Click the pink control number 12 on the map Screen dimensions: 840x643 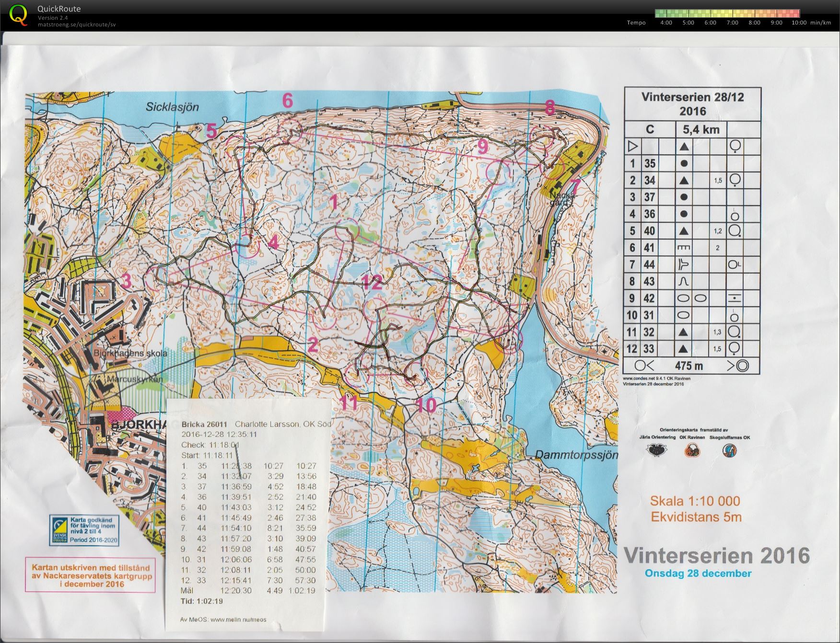pyautogui.click(x=373, y=282)
